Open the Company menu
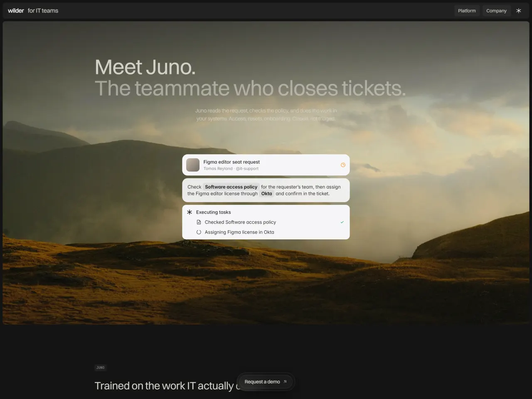 click(496, 11)
